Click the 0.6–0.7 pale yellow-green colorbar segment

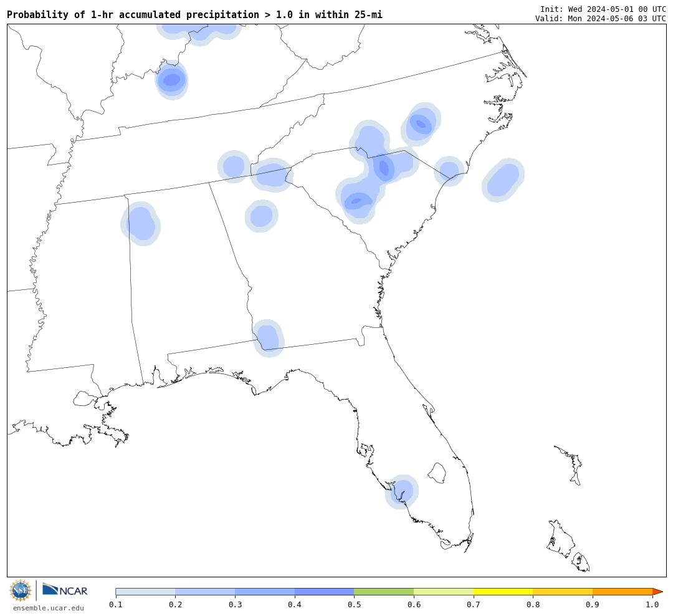[444, 592]
